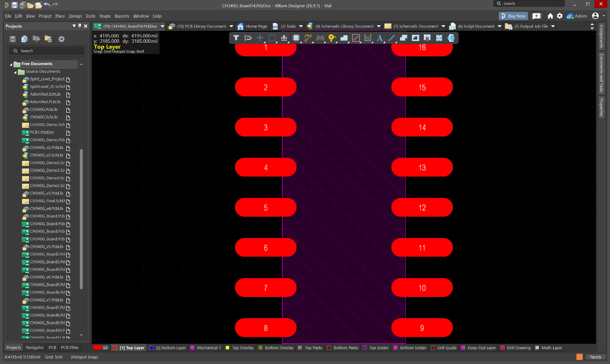The height and width of the screenshot is (364, 610).
Task: Open dropdown on CH340G_Board14.PcbDoc tab
Action: pos(163,27)
